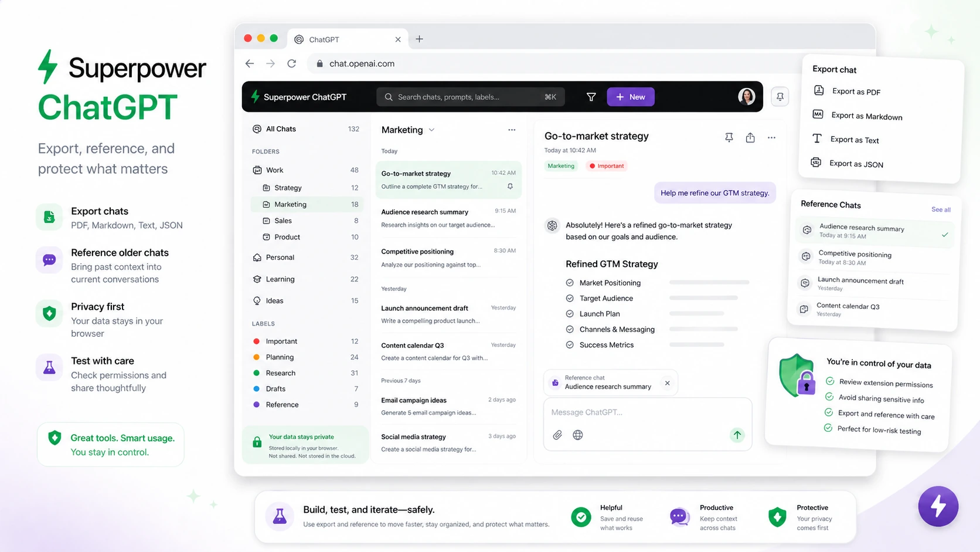Screen dimensions: 980x552
Task: Send message with green arrow button
Action: click(737, 435)
